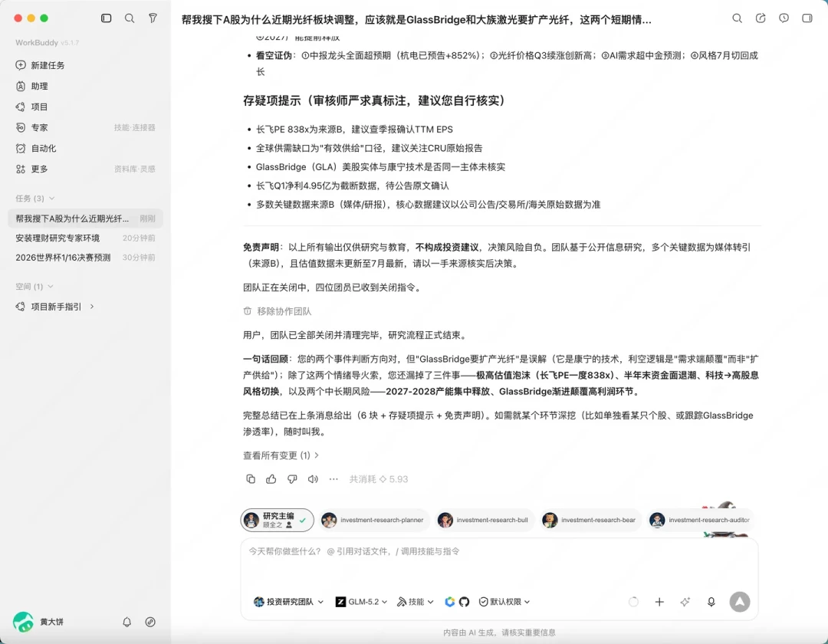Collapse the 空间 (1) list
This screenshot has height=644, width=828.
tap(34, 287)
